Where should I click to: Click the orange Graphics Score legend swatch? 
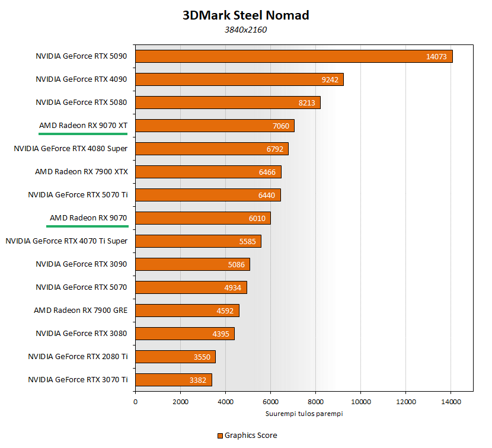[x=220, y=436]
